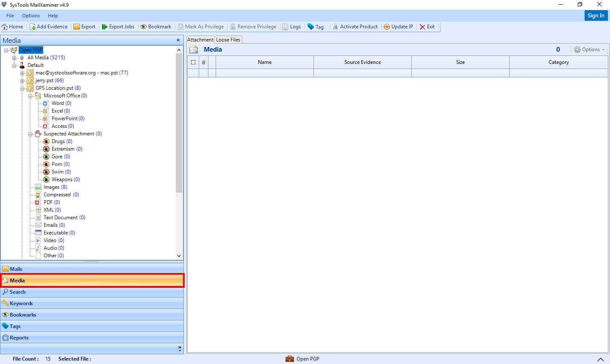Open the Mails navigation section

coord(92,269)
